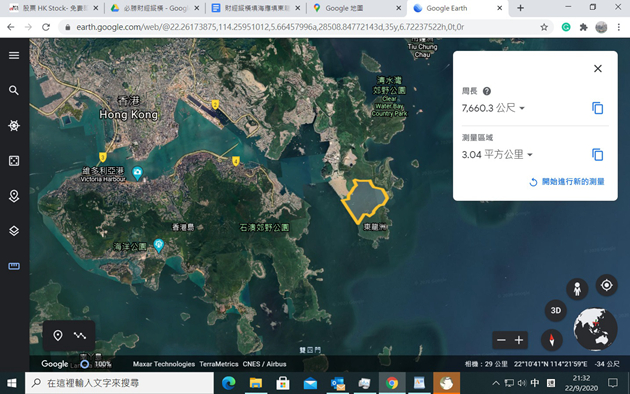Click the Ocean Park (海洋公園) marker
Image resolution: width=630 pixels, height=394 pixels.
click(x=159, y=245)
